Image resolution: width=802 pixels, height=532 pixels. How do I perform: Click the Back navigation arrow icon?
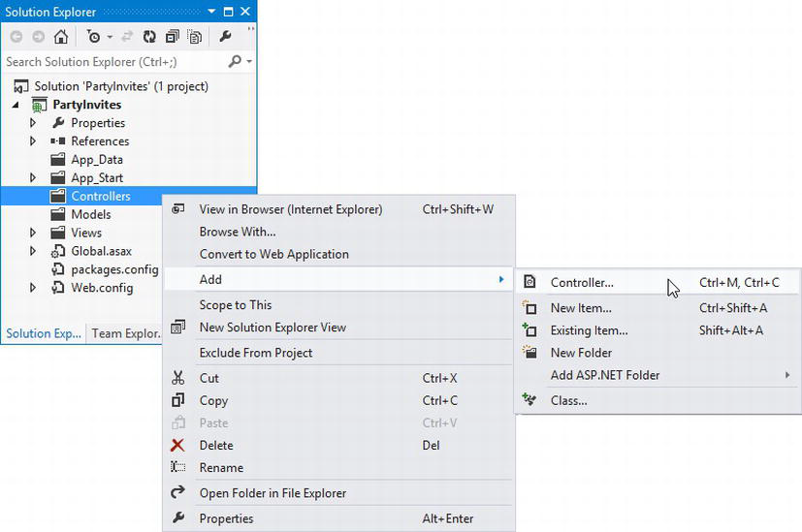click(x=16, y=37)
